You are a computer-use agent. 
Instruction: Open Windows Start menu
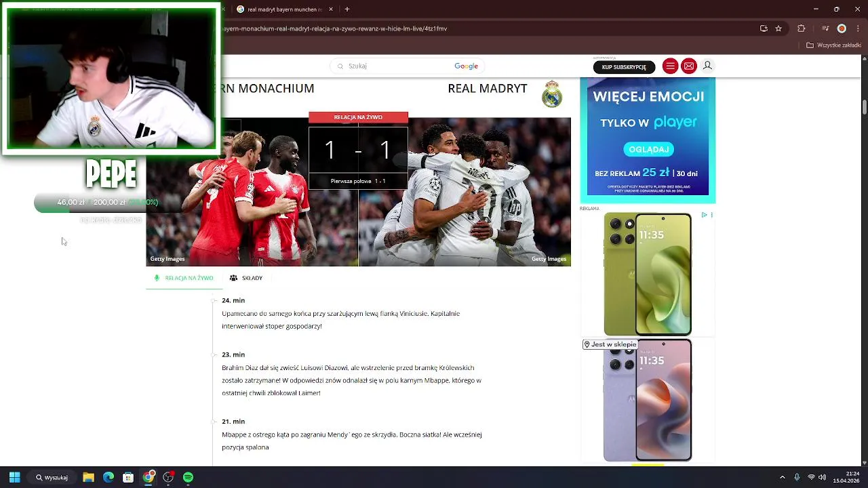coord(14,477)
